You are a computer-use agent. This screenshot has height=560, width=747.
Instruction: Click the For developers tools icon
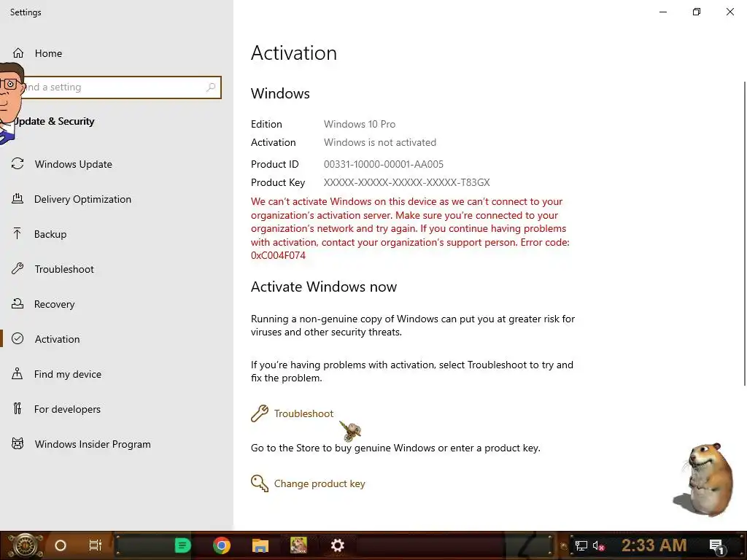pyautogui.click(x=18, y=408)
